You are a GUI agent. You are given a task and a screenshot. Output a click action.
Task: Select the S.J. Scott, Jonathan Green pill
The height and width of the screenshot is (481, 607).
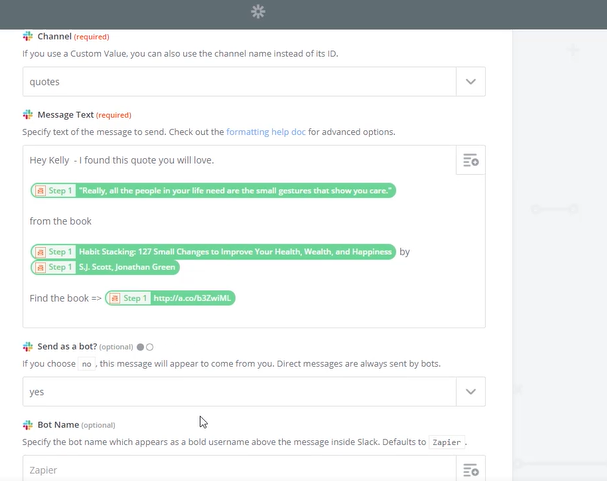click(105, 267)
